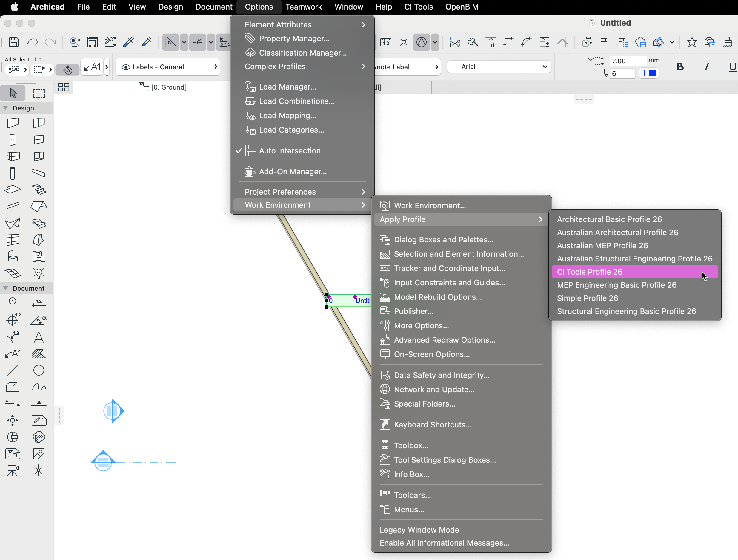
Task: Select the Line tool
Action: tap(13, 370)
